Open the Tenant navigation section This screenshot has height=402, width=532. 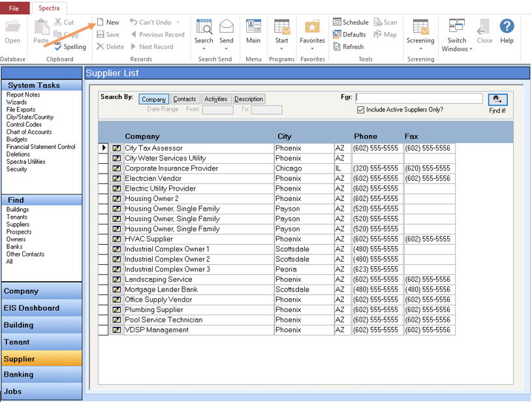point(42,342)
